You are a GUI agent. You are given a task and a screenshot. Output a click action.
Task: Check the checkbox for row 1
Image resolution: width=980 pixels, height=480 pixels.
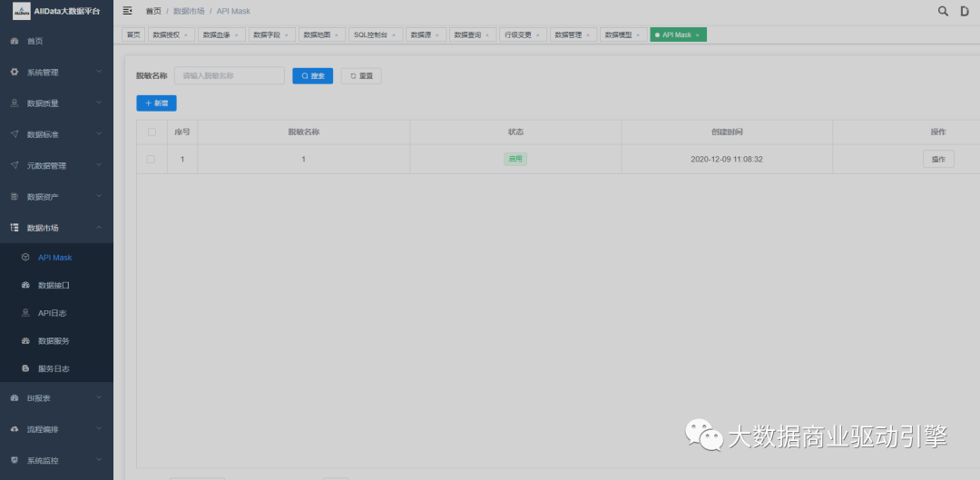click(x=152, y=160)
